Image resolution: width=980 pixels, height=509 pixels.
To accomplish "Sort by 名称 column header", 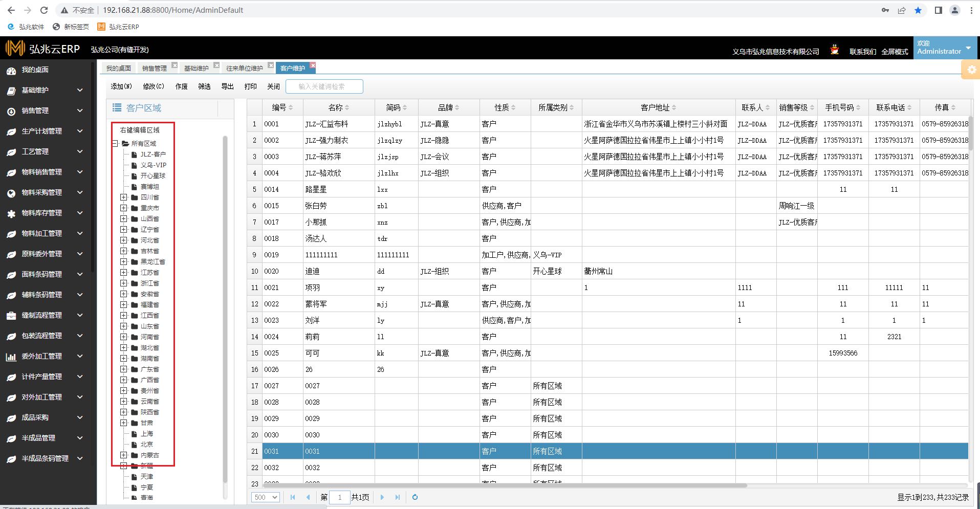I will pyautogui.click(x=339, y=107).
